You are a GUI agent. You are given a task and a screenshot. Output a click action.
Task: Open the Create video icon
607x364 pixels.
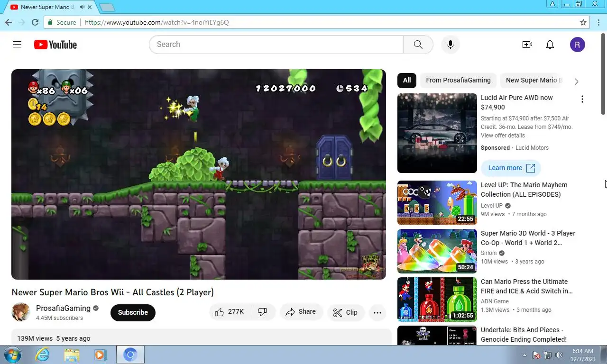(527, 45)
